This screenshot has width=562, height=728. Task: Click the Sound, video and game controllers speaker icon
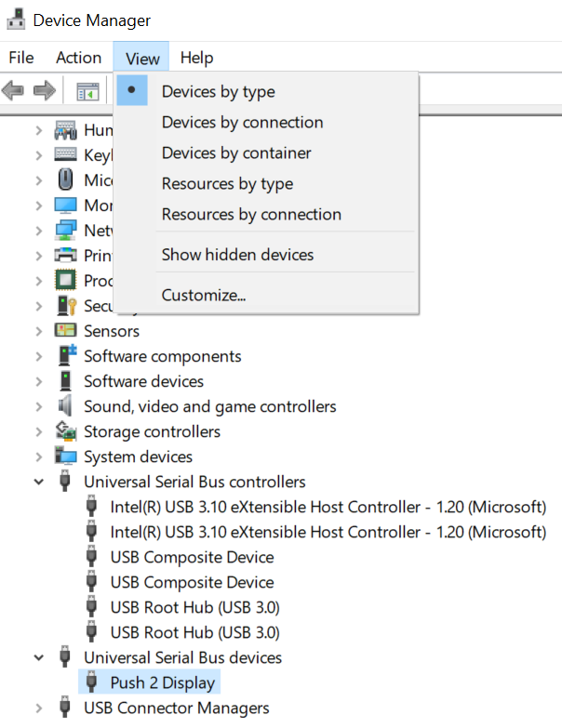pyautogui.click(x=65, y=406)
